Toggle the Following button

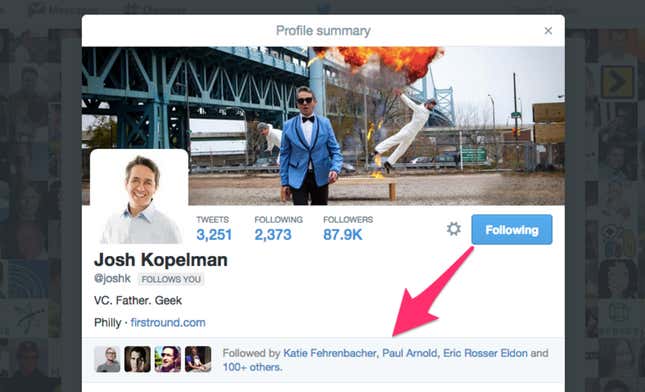coord(512,230)
